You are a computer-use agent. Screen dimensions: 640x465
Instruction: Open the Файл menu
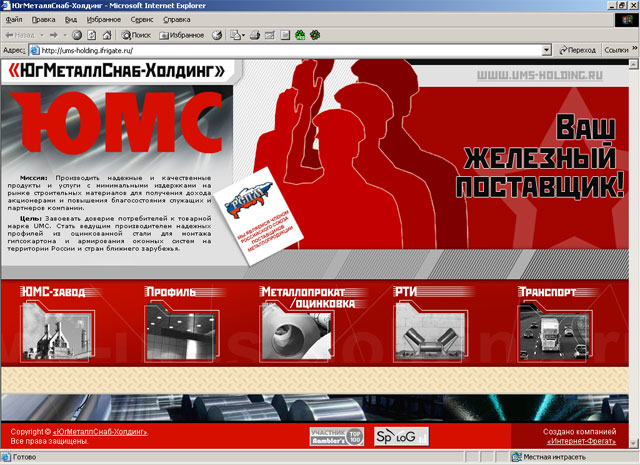click(x=14, y=20)
